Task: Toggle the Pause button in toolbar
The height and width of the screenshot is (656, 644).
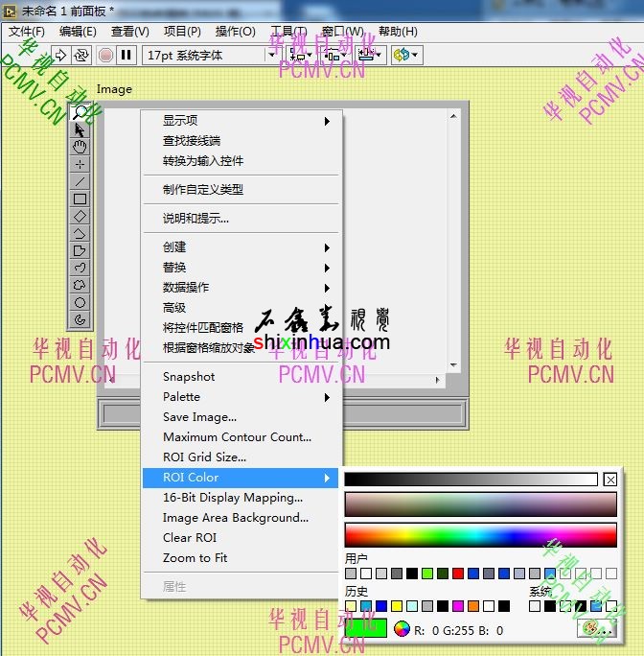Action: click(125, 56)
